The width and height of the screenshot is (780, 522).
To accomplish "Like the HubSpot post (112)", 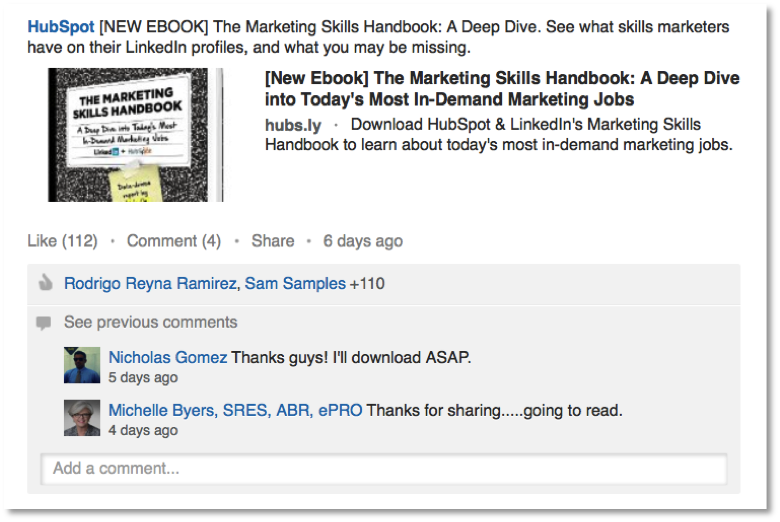I will pyautogui.click(x=62, y=241).
